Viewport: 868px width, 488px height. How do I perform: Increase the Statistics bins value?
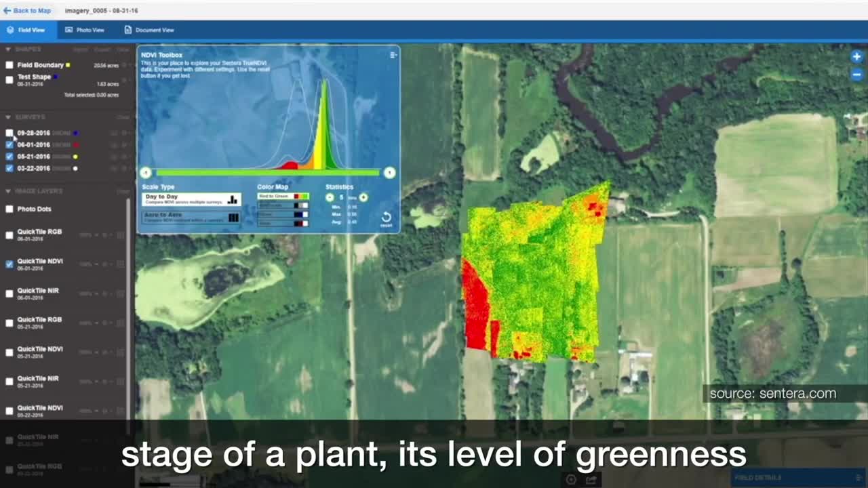[363, 197]
